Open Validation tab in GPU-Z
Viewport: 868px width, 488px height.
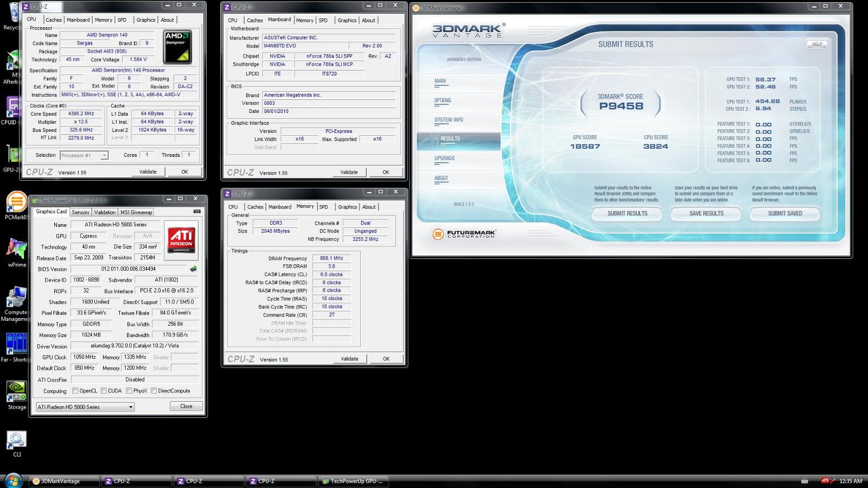pos(105,212)
